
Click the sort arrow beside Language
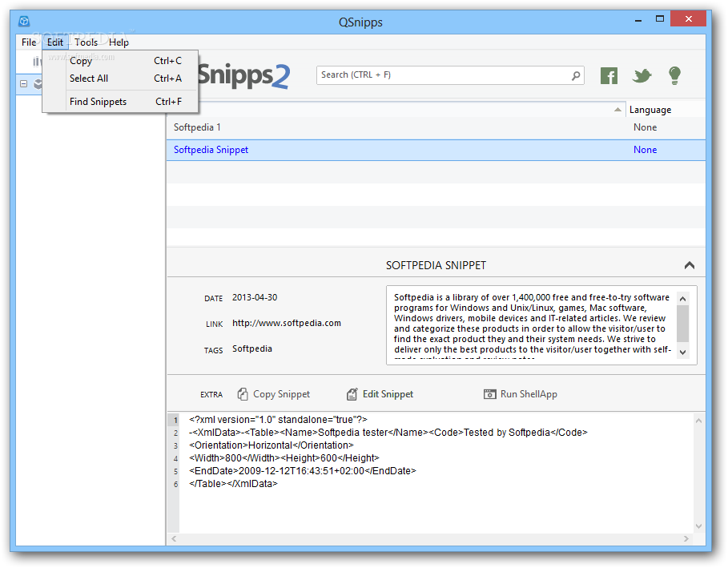(617, 110)
